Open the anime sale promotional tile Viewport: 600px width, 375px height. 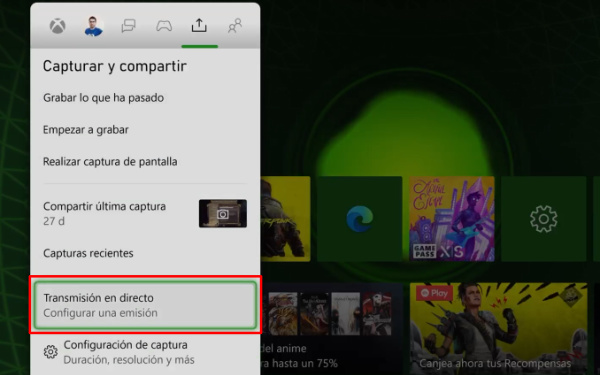point(331,329)
